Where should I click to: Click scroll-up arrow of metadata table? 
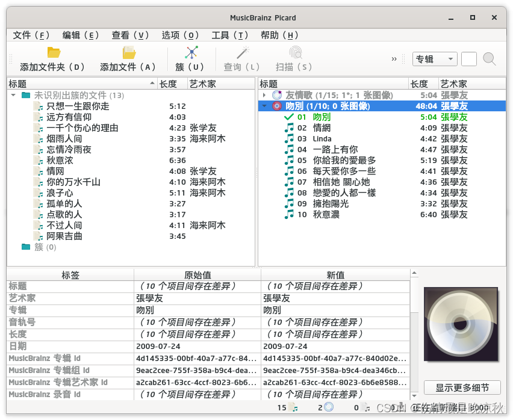414,273
